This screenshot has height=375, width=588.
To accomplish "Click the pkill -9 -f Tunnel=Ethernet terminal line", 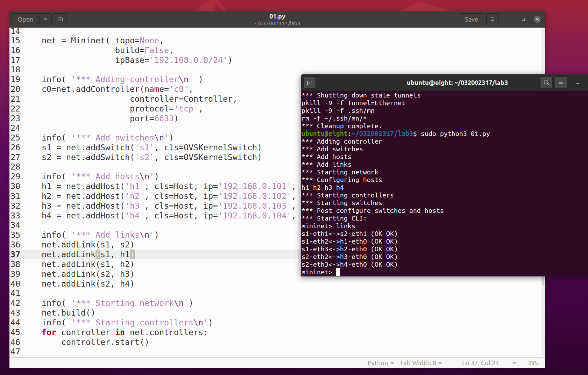I will (x=353, y=103).
